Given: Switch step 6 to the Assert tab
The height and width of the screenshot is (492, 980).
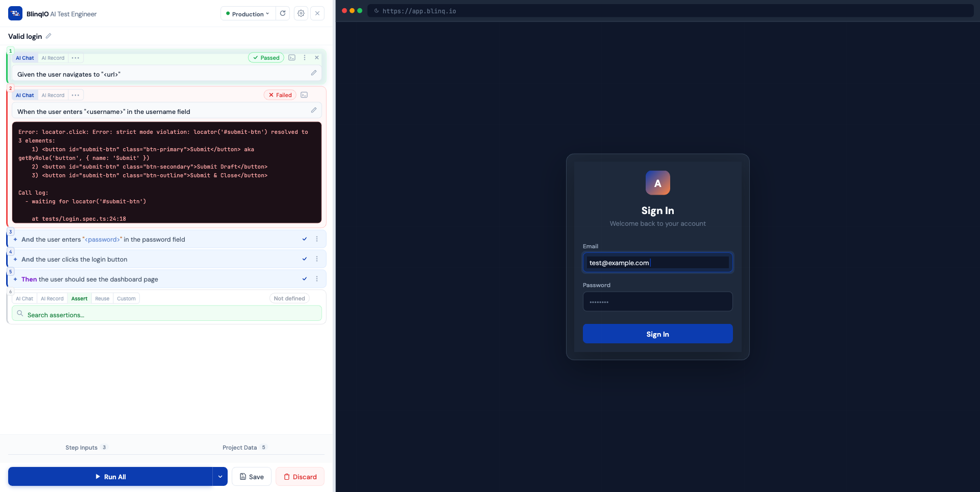Looking at the screenshot, I should pos(79,298).
